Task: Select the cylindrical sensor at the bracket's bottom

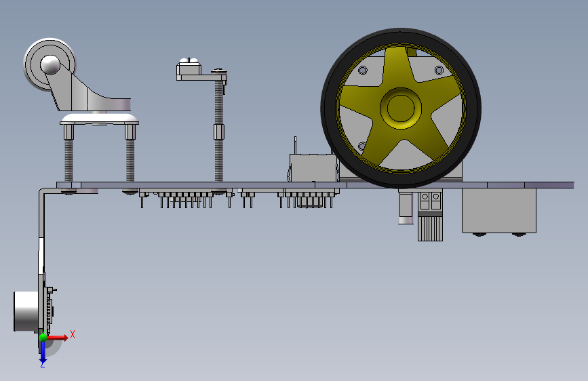Action: [x=26, y=311]
